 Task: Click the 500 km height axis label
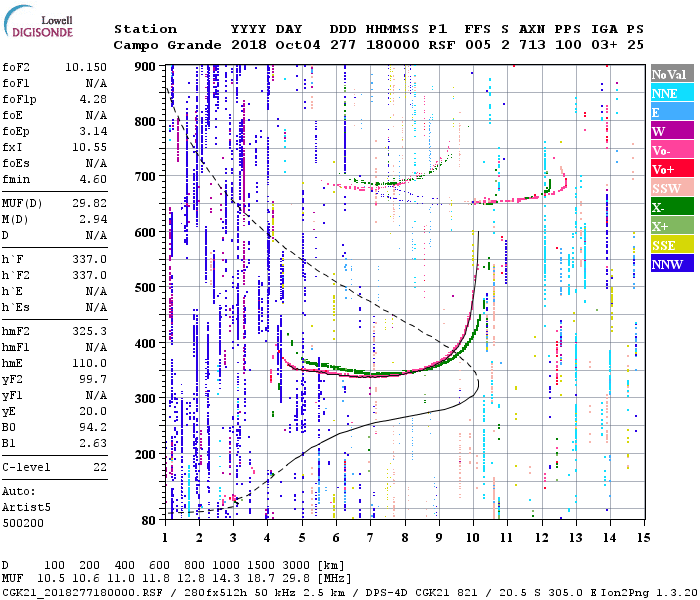[145, 287]
